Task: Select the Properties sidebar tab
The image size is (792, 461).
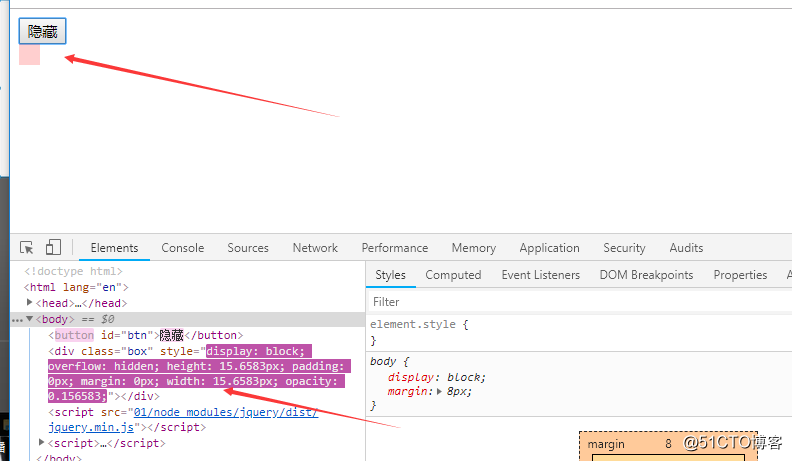Action: coord(740,275)
